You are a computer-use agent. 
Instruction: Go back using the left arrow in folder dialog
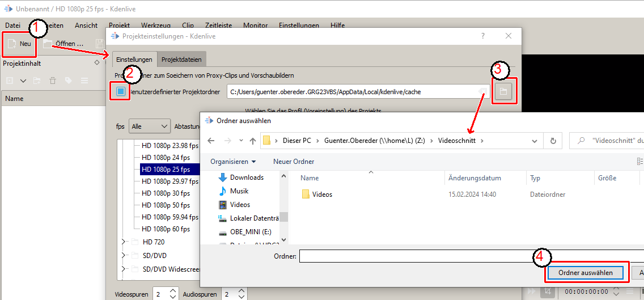point(211,141)
